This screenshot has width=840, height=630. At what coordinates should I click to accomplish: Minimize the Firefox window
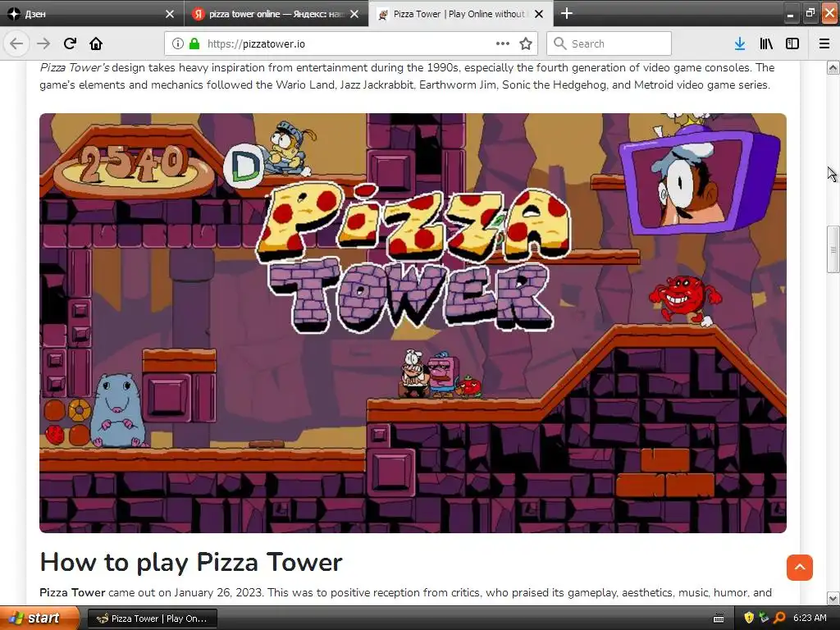[x=790, y=14]
